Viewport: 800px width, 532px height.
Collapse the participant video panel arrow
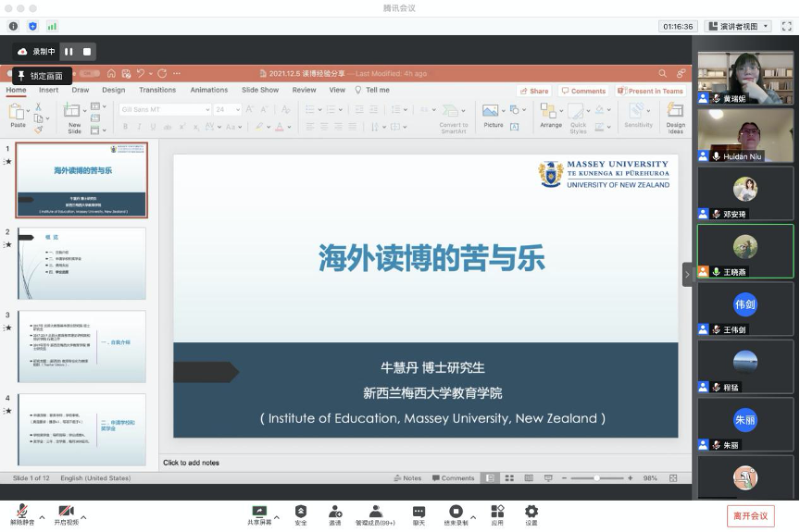click(687, 275)
